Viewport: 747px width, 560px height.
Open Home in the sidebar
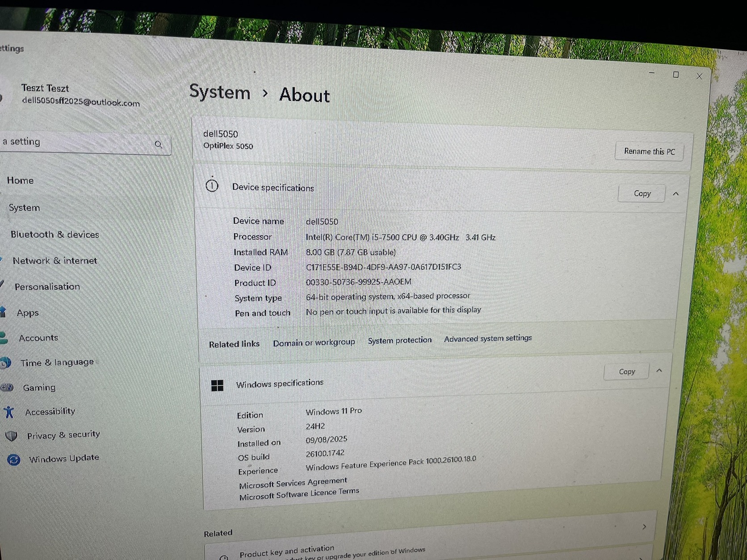tap(20, 180)
